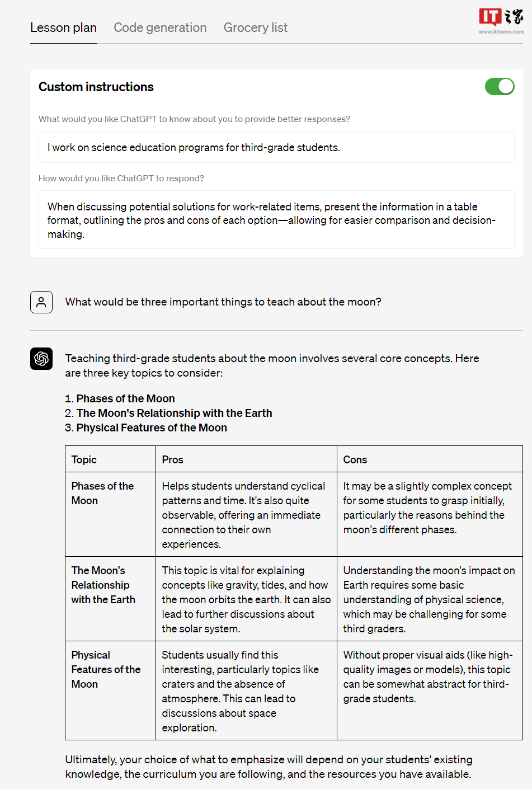Select Physical Features of the Moon list item
The height and width of the screenshot is (789, 532).
(x=152, y=428)
